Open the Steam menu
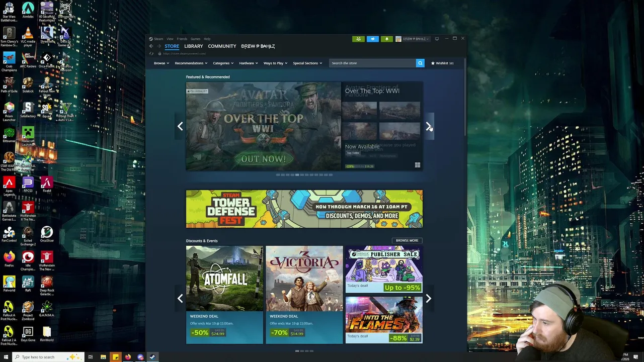The image size is (644, 362). 158,39
